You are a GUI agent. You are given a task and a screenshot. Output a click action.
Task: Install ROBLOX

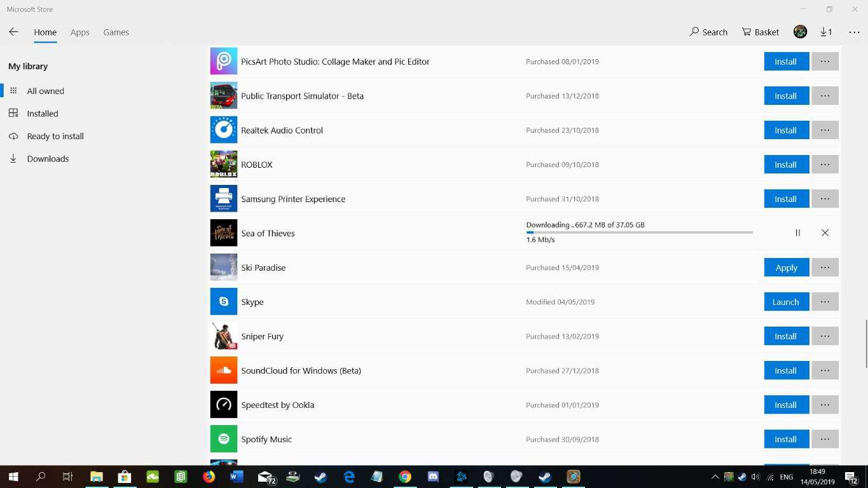(786, 164)
